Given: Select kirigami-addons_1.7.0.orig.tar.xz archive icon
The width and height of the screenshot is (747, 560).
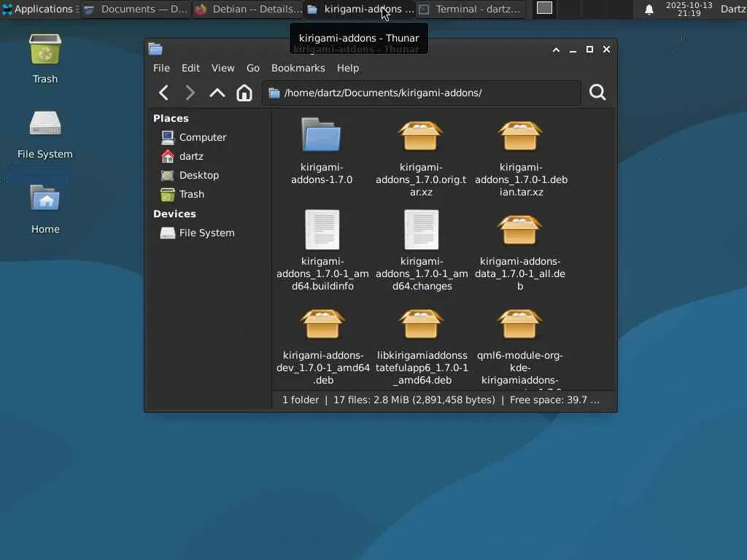Looking at the screenshot, I should [421, 135].
